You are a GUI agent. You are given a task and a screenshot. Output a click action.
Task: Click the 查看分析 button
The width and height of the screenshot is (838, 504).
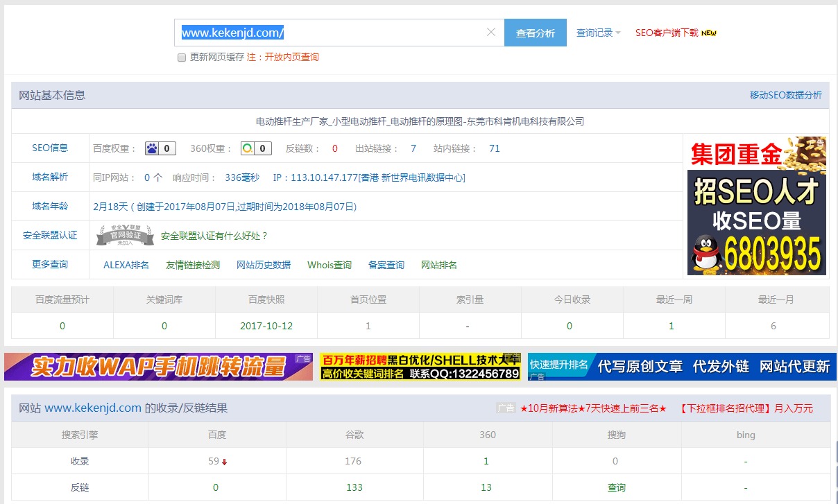coord(536,33)
